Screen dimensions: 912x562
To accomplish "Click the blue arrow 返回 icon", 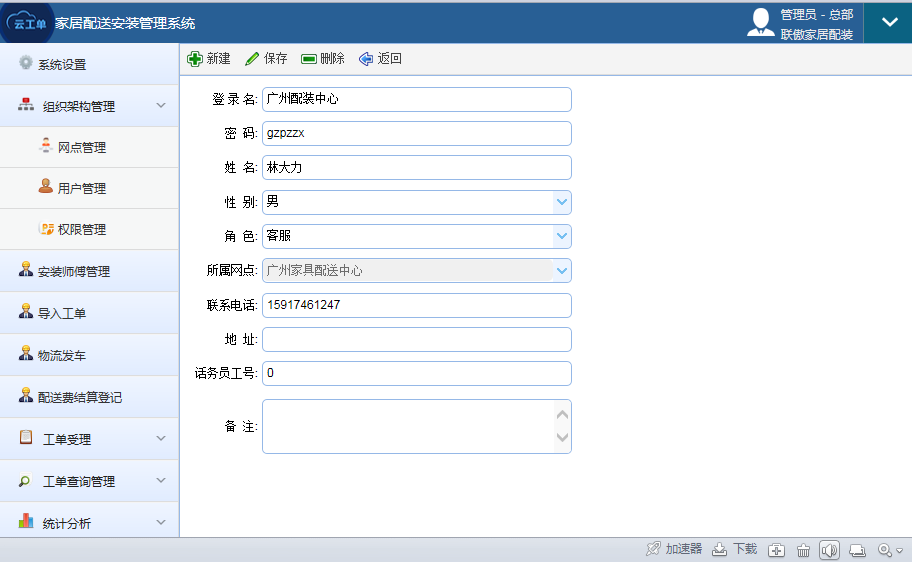I will click(x=365, y=59).
